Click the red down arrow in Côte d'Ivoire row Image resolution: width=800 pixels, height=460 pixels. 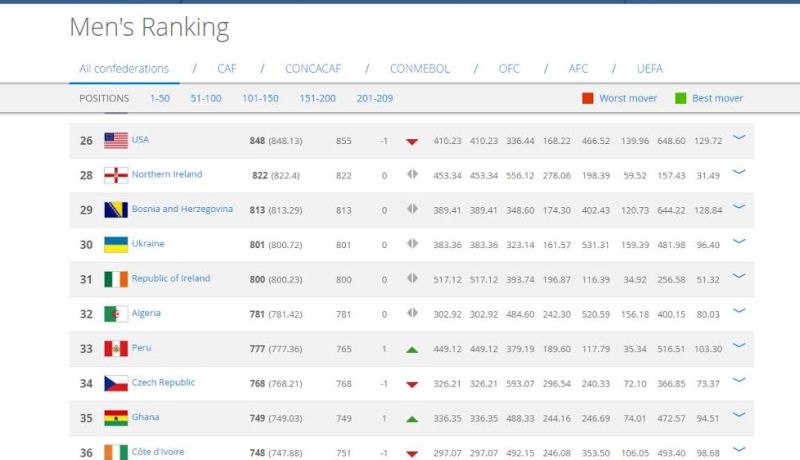(412, 454)
